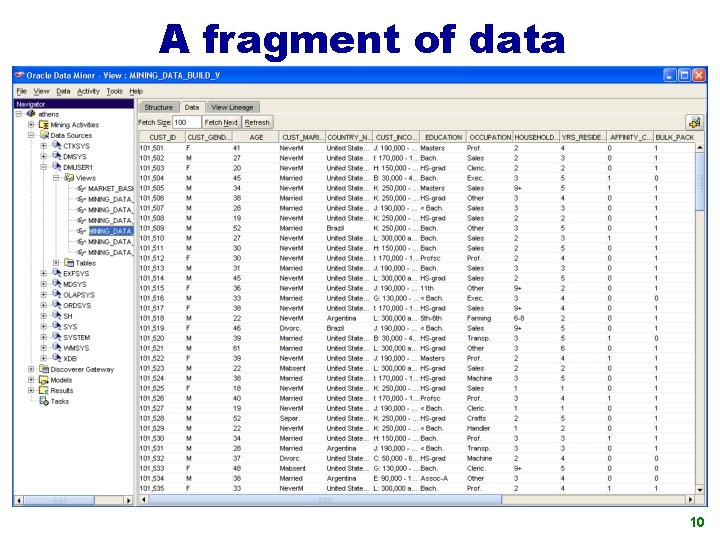Click the Fetch Size input field
This screenshot has width=720, height=540.
point(186,123)
